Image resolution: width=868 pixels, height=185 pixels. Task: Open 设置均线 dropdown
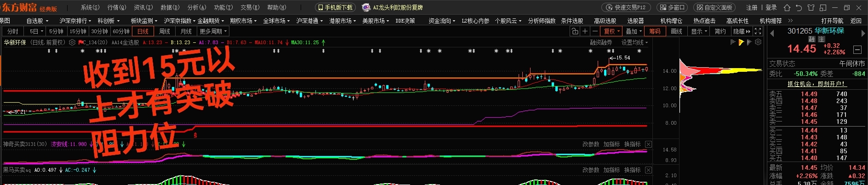pos(634,42)
